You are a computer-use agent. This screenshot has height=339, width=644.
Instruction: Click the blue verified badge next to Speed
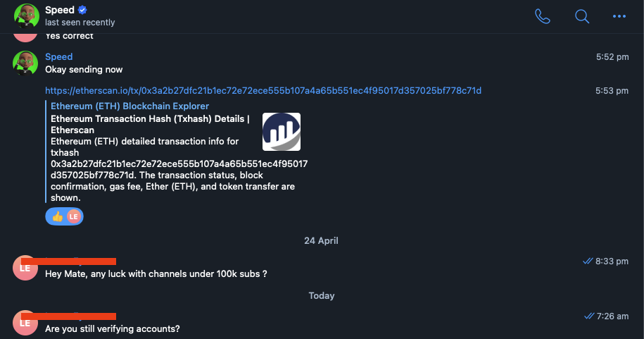click(x=82, y=10)
